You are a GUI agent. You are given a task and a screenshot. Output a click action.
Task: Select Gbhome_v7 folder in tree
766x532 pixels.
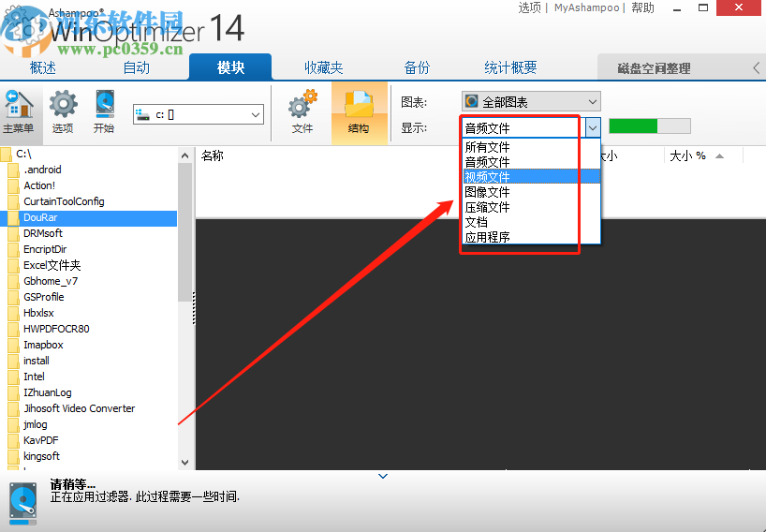click(x=51, y=281)
